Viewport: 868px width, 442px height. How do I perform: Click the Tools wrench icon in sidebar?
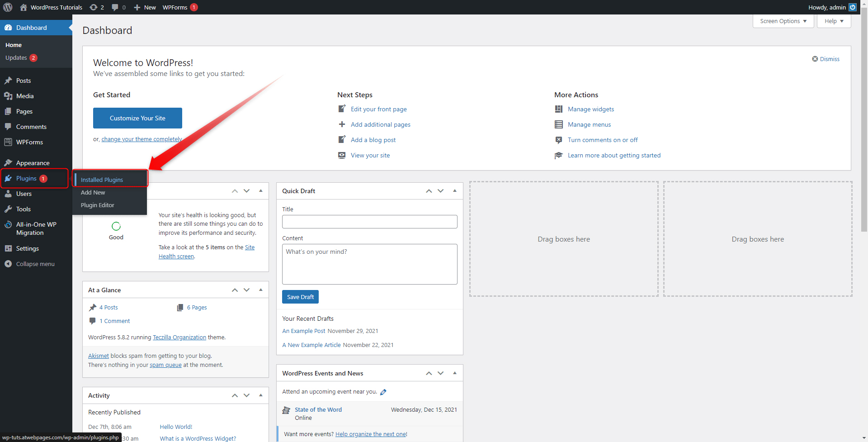[x=8, y=209]
